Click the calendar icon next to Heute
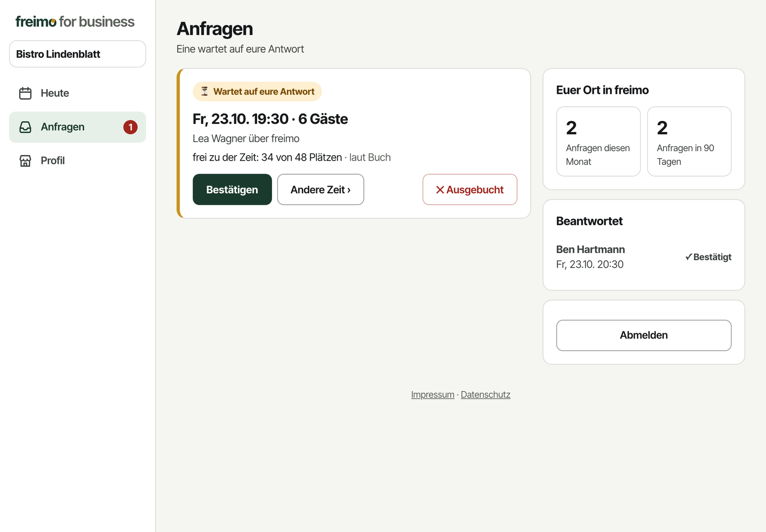This screenshot has width=766, height=532. (x=25, y=93)
